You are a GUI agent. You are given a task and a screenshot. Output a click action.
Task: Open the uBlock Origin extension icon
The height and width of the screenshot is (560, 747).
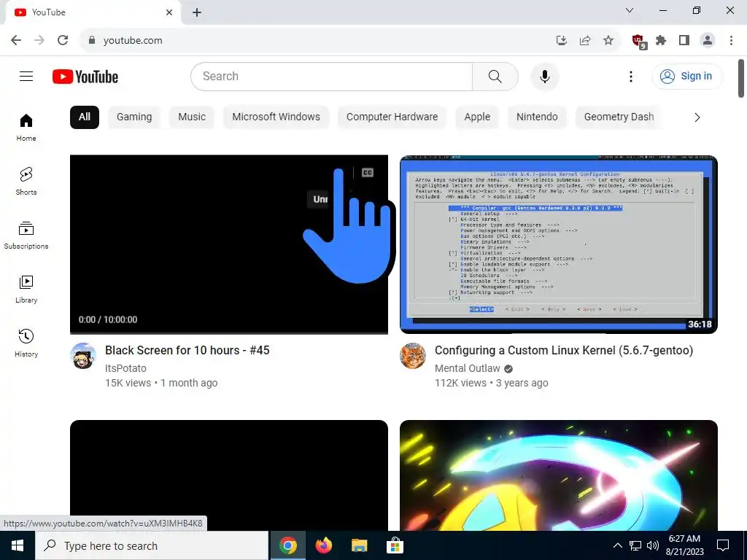pos(638,42)
